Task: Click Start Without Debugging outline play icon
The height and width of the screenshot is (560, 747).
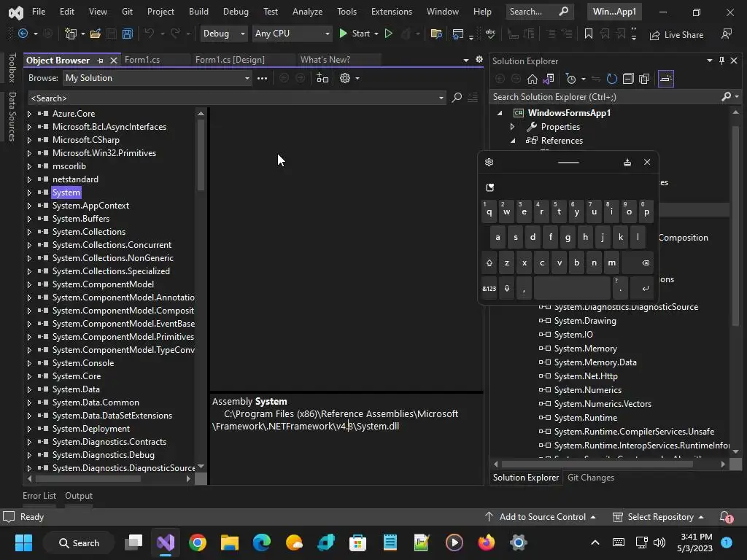Action: pyautogui.click(x=388, y=34)
